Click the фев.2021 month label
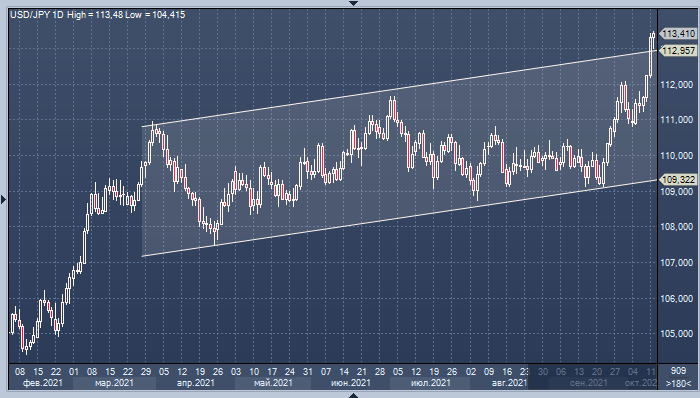This screenshot has width=700, height=398. click(43, 383)
